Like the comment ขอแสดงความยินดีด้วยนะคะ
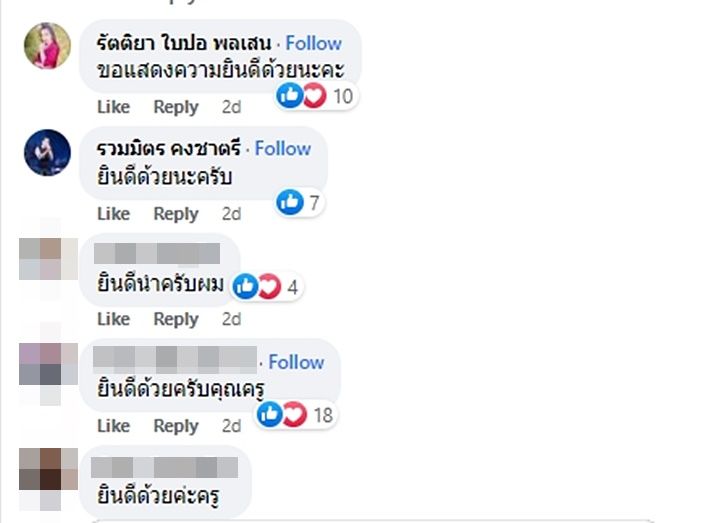 click(113, 107)
